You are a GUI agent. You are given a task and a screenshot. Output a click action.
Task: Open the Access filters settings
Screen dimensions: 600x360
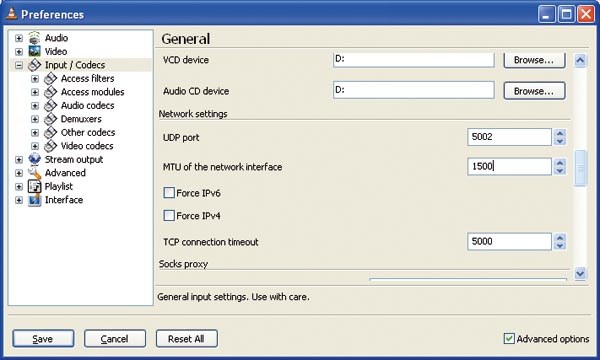[88, 78]
